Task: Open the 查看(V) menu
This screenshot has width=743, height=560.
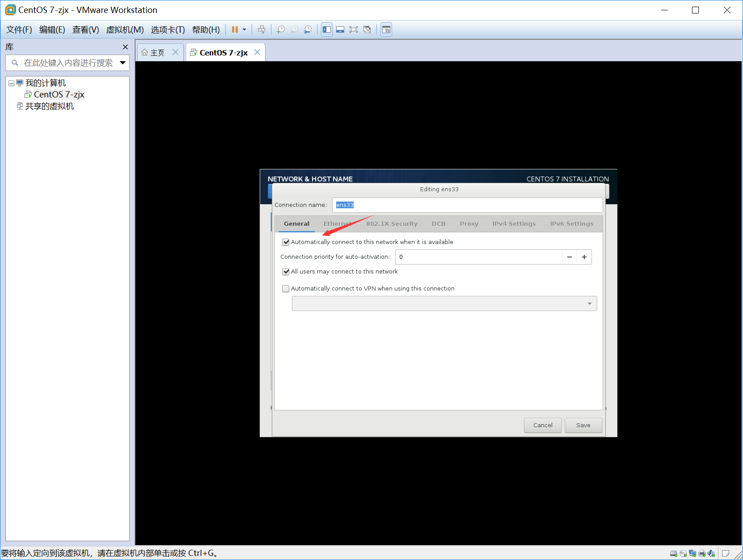Action: (86, 29)
